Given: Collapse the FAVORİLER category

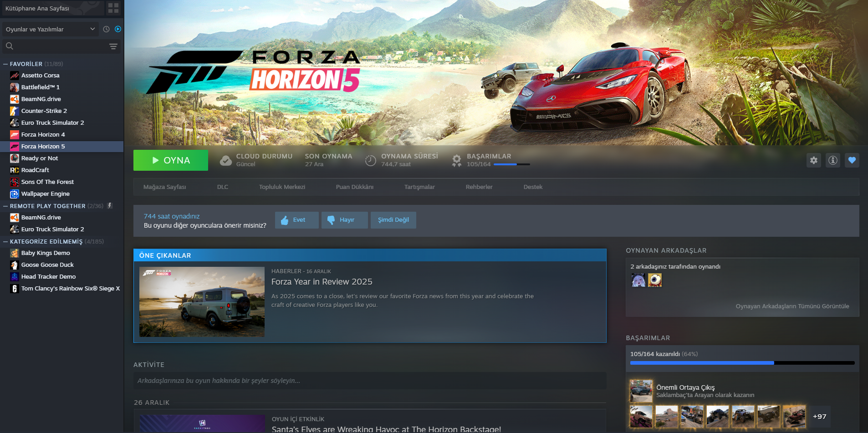Looking at the screenshot, I should tap(5, 64).
